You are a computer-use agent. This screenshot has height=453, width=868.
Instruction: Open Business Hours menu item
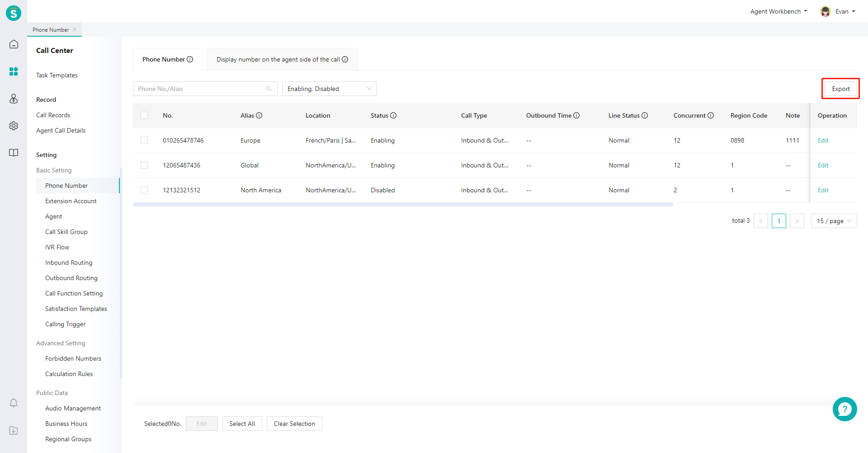tap(66, 424)
